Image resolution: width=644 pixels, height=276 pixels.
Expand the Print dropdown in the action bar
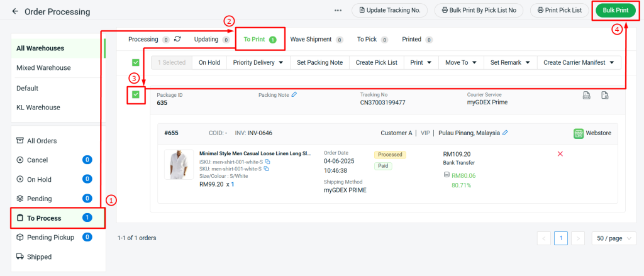421,62
